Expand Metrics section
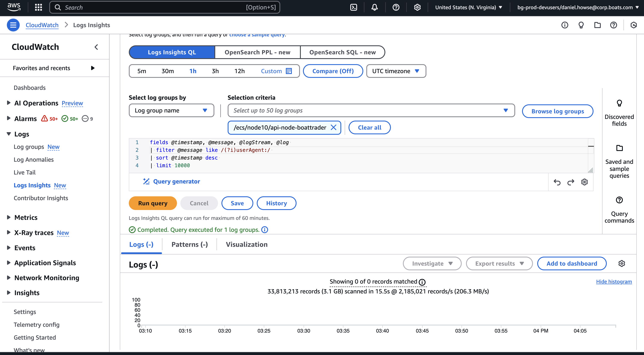This screenshot has height=355, width=644. pyautogui.click(x=9, y=217)
